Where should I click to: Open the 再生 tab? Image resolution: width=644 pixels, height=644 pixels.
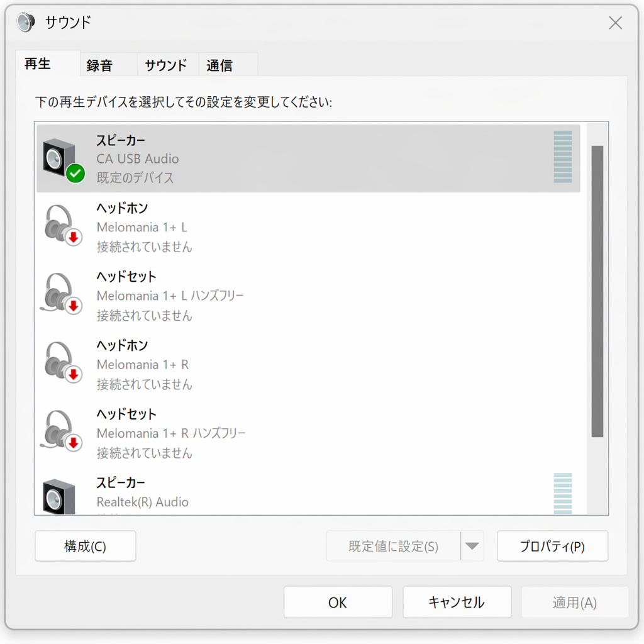point(48,64)
